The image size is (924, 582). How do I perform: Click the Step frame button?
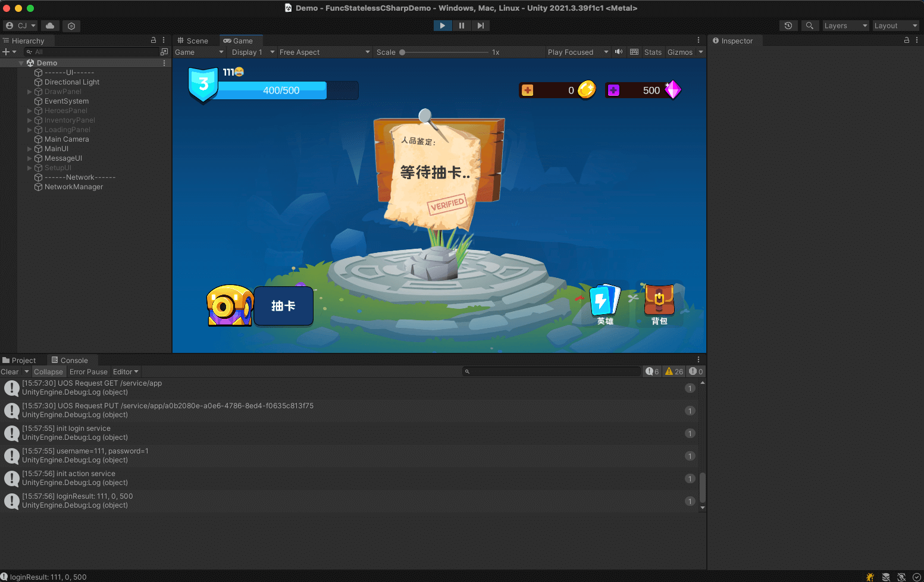click(x=480, y=26)
